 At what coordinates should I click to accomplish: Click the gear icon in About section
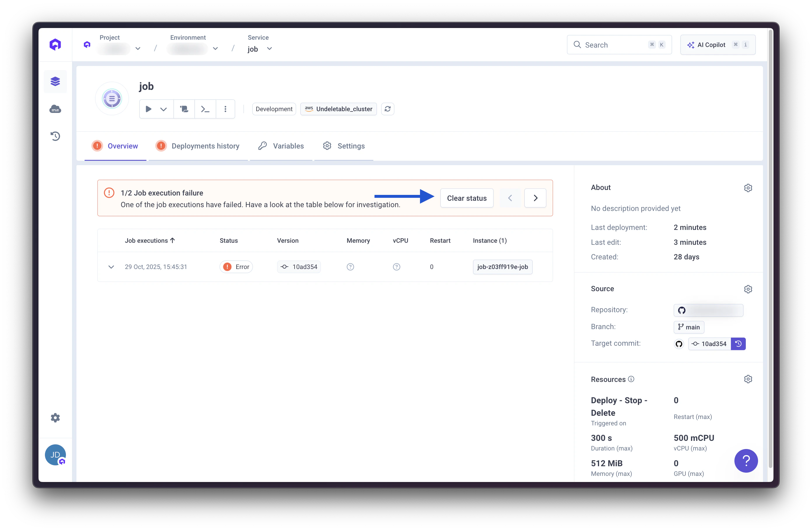(748, 188)
